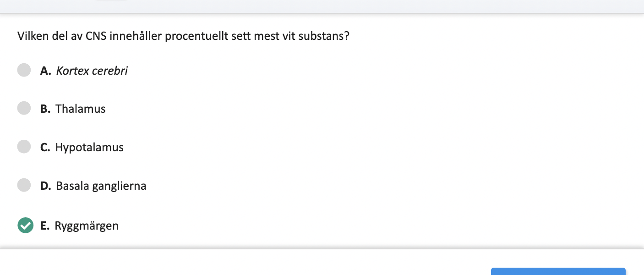Click the bold letter D.
Screen dimensions: 644x275
coord(45,186)
